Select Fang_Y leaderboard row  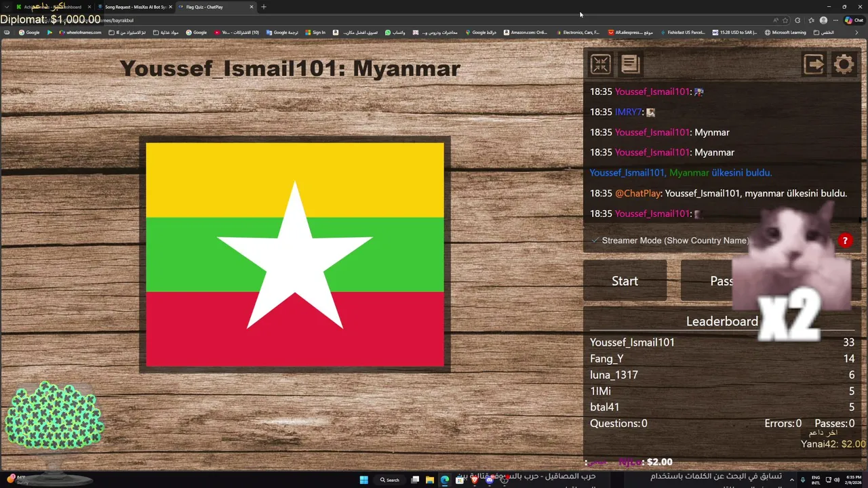[722, 359]
